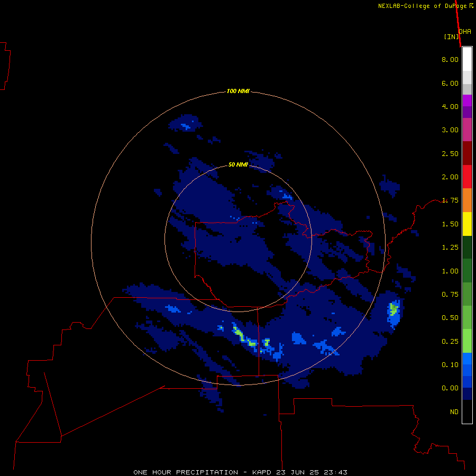Click the [IN] units label
Screen dimensions: 476x476
[451, 36]
